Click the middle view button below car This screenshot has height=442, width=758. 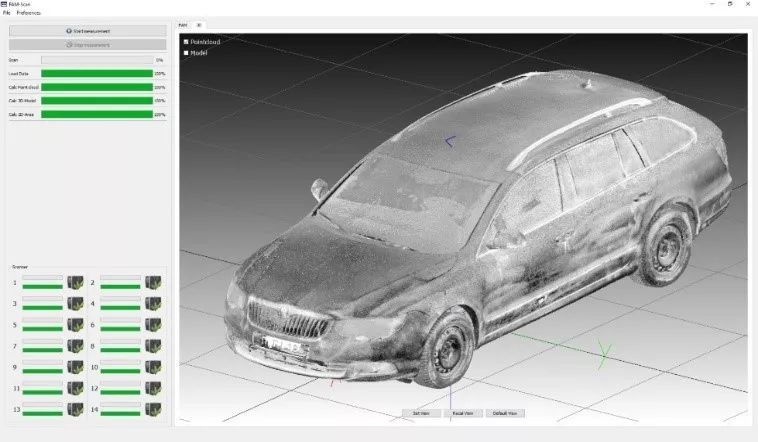[463, 413]
